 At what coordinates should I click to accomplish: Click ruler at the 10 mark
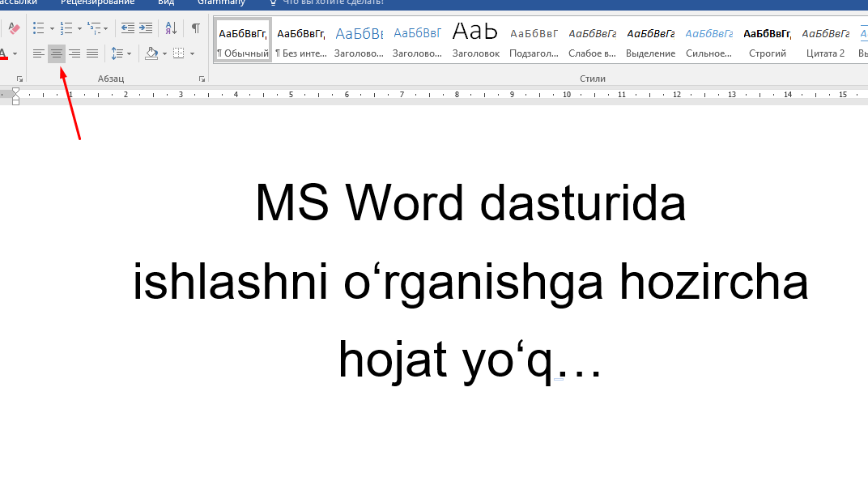[566, 95]
